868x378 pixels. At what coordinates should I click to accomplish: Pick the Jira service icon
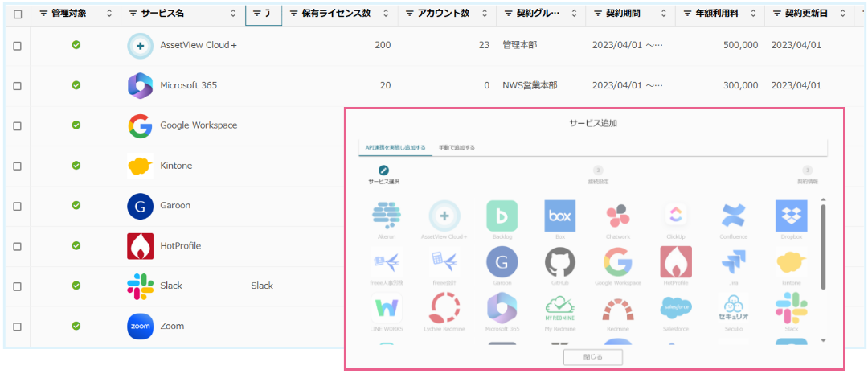pos(734,261)
